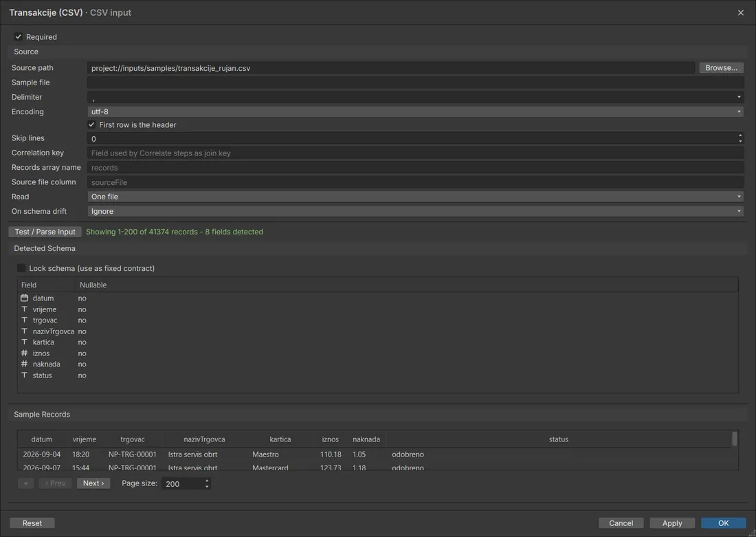756x537 pixels.
Task: Apply the CSV input settings
Action: (x=672, y=523)
